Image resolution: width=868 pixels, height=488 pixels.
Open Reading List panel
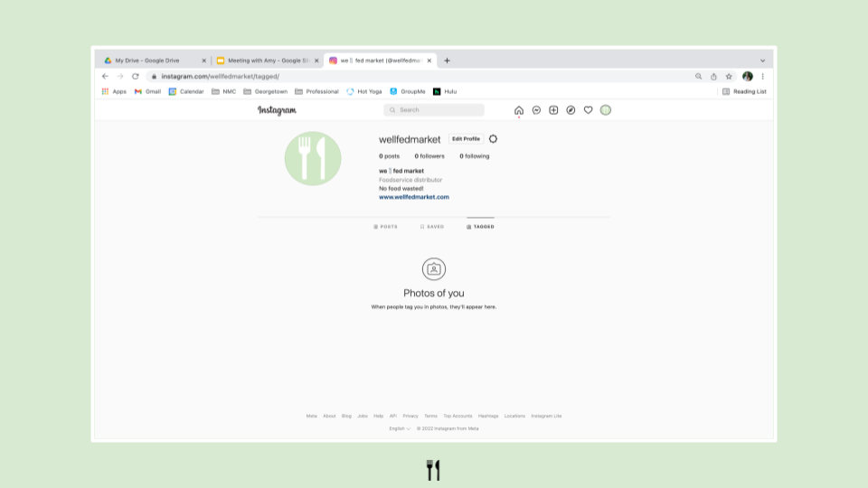coord(744,91)
